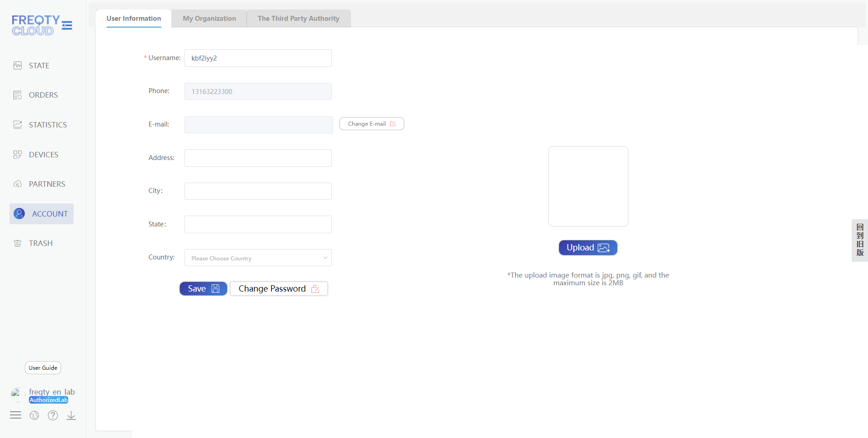Open the DEVICES page
The image size is (868, 438).
43,155
